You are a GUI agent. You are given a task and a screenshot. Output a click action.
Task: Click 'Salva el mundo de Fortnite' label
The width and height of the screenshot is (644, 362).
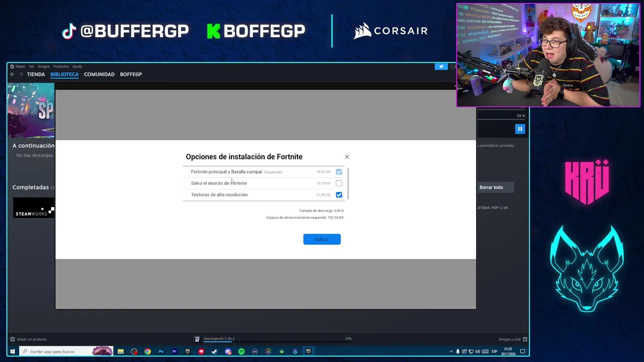(x=219, y=183)
